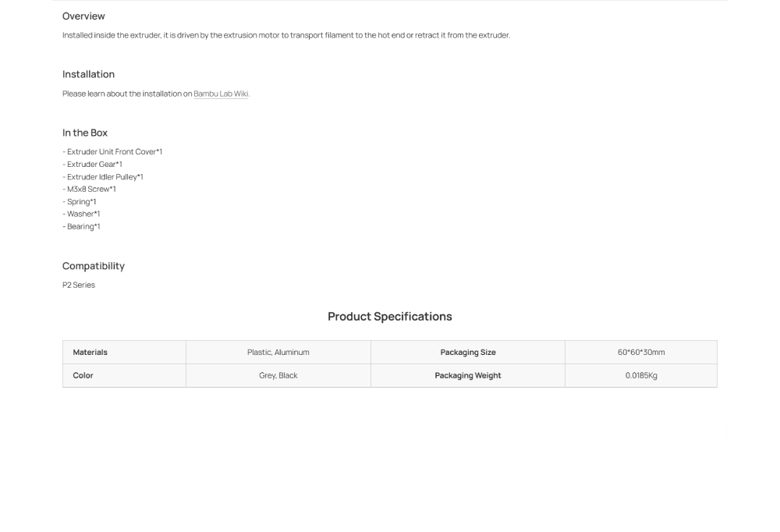Viewport: 780px width, 532px height.
Task: Click the Packaging Size table label
Action: click(x=468, y=353)
